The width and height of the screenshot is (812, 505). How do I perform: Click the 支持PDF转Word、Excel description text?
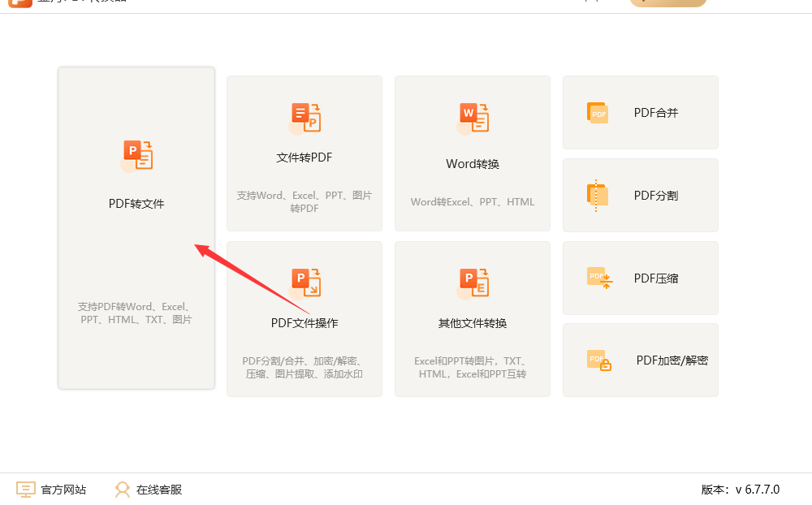(136, 313)
